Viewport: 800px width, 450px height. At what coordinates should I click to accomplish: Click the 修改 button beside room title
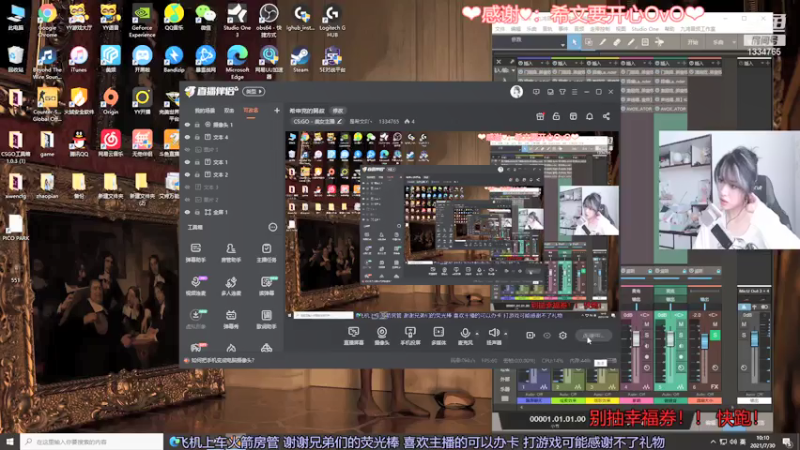338,111
